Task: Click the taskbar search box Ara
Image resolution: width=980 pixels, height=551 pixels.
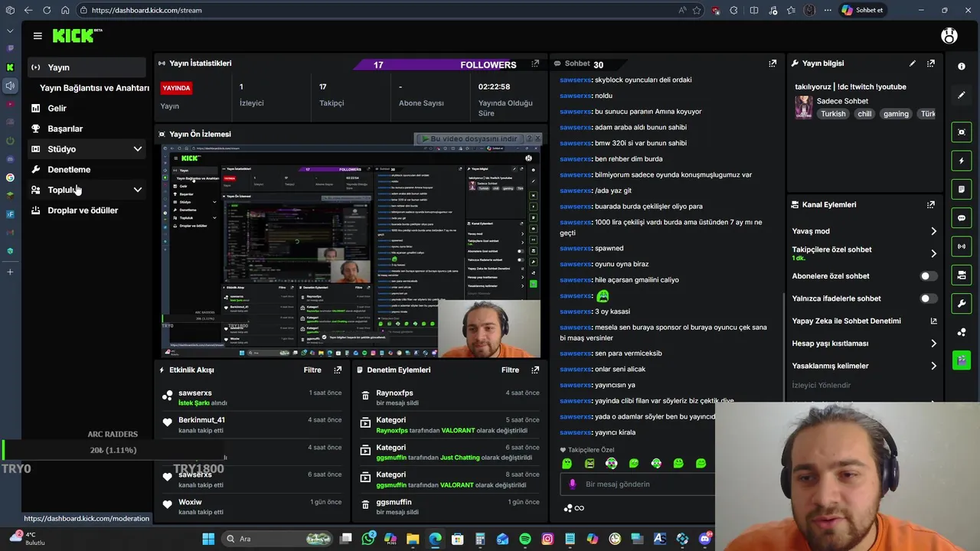Action: [278, 539]
